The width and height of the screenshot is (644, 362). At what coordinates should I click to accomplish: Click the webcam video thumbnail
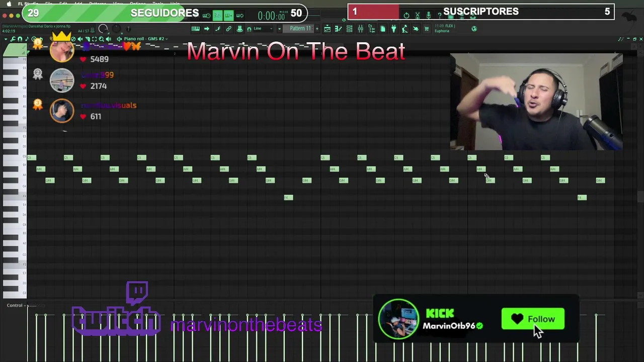[x=536, y=102]
